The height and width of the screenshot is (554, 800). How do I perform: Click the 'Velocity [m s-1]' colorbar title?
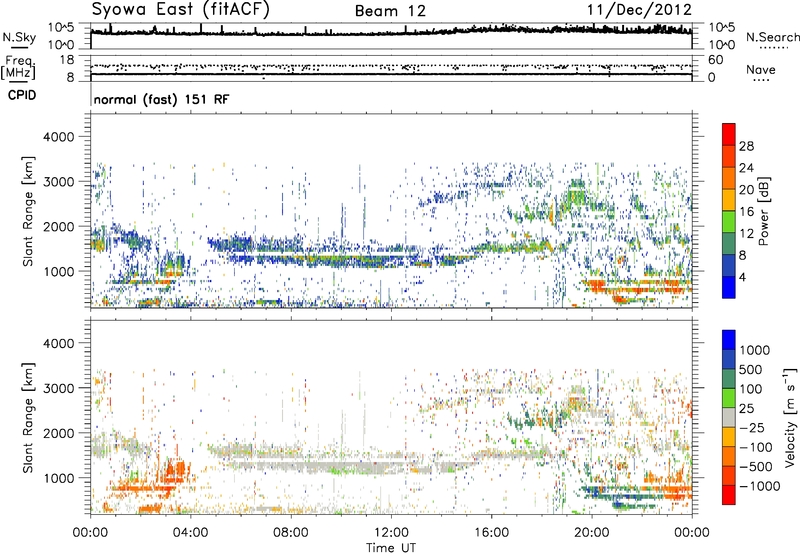pyautogui.click(x=790, y=417)
